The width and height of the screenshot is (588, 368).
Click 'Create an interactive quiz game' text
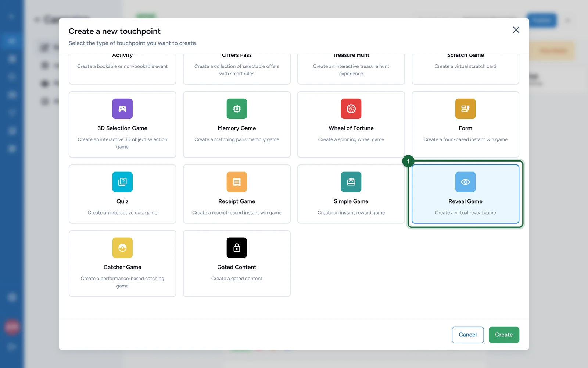pyautogui.click(x=122, y=213)
